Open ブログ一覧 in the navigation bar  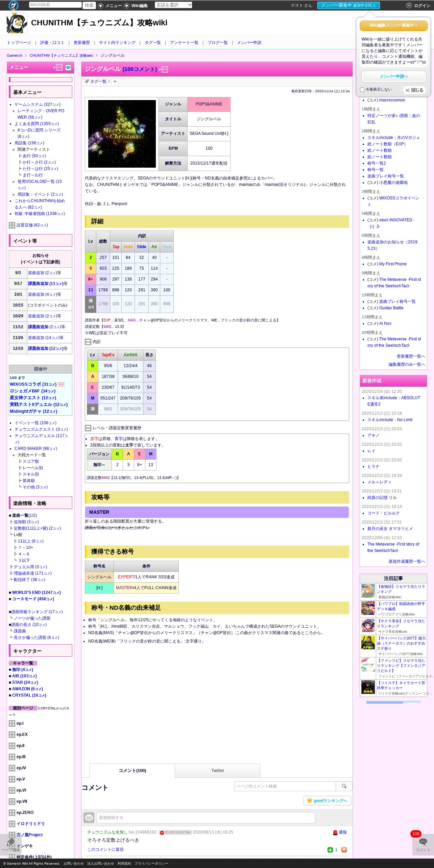[x=218, y=43]
